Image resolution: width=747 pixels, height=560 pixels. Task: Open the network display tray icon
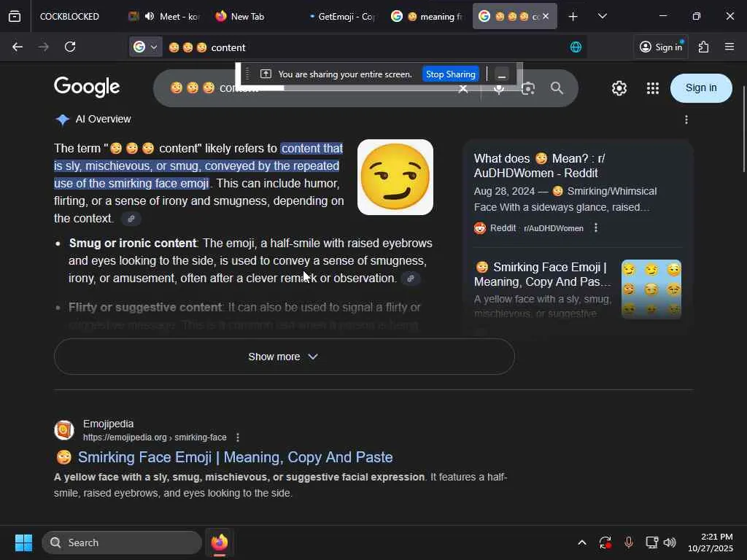click(x=651, y=542)
